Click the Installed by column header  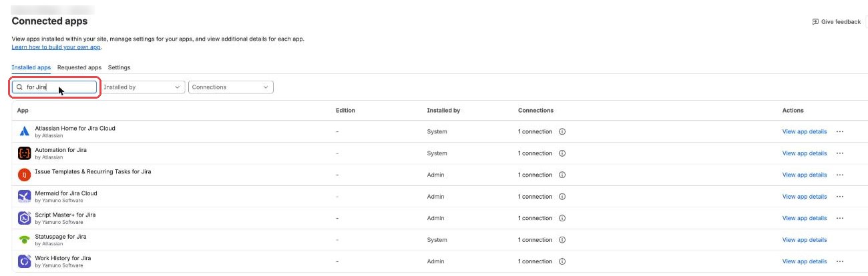point(443,110)
